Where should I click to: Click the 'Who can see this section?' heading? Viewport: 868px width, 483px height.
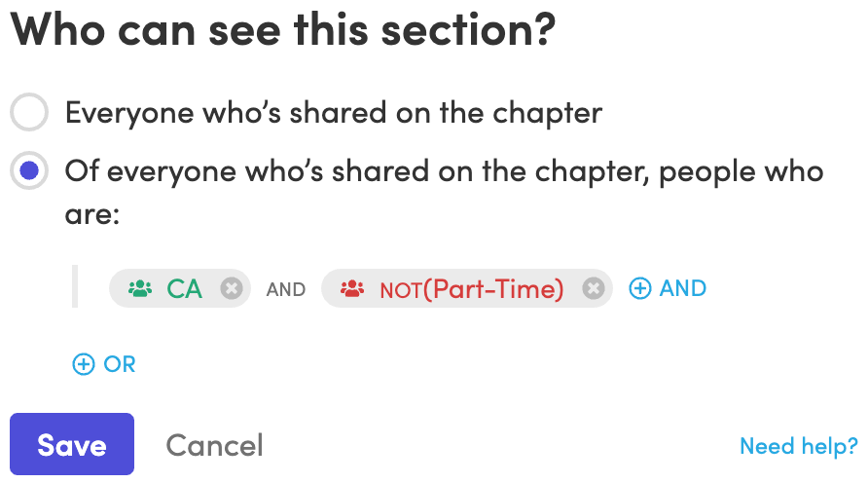[282, 29]
